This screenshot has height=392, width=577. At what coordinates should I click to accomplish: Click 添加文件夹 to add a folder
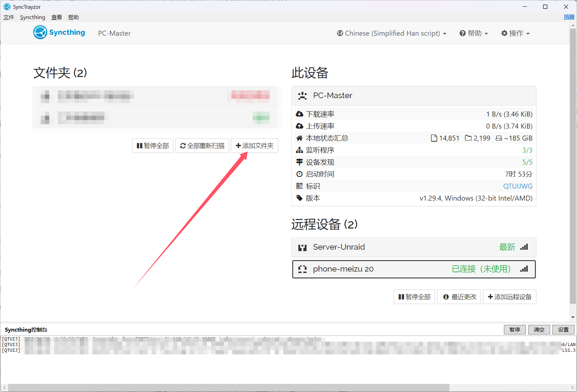[255, 146]
